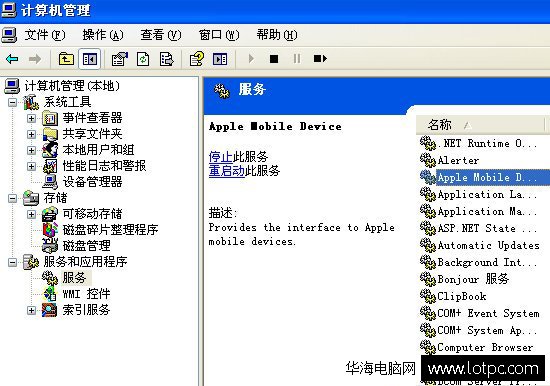Click the 性能日志和警报 icon
This screenshot has height=386, width=550.
pyautogui.click(x=50, y=166)
